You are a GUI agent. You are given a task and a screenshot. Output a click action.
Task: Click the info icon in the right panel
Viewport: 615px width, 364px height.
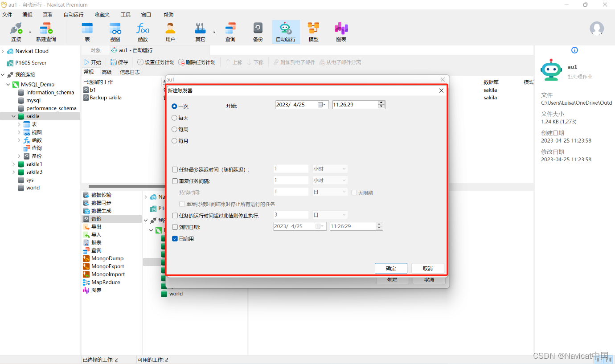[x=574, y=50]
